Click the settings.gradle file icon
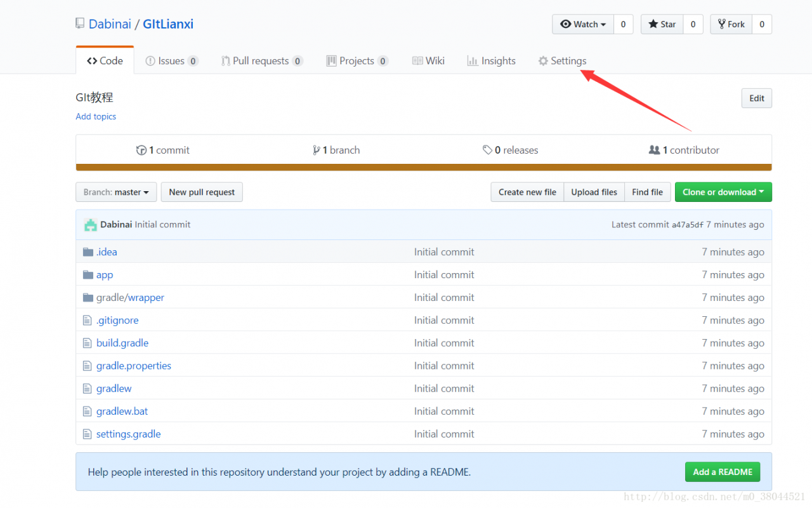 tap(88, 434)
